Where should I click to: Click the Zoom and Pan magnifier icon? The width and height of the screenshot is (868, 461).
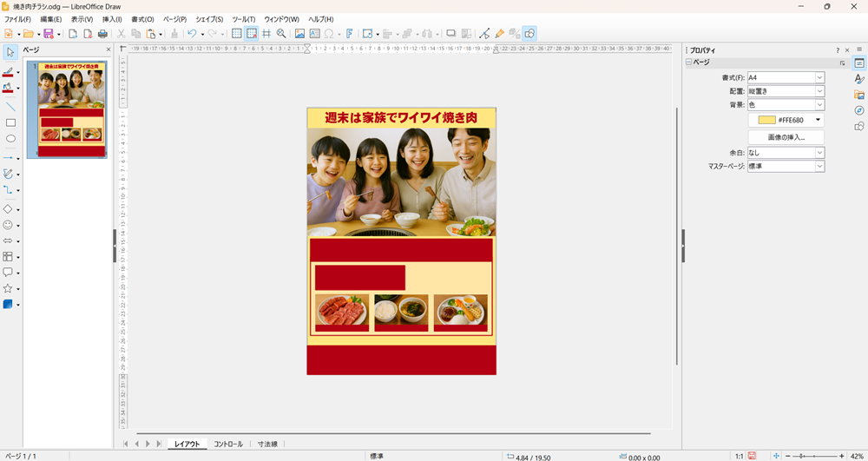click(281, 34)
